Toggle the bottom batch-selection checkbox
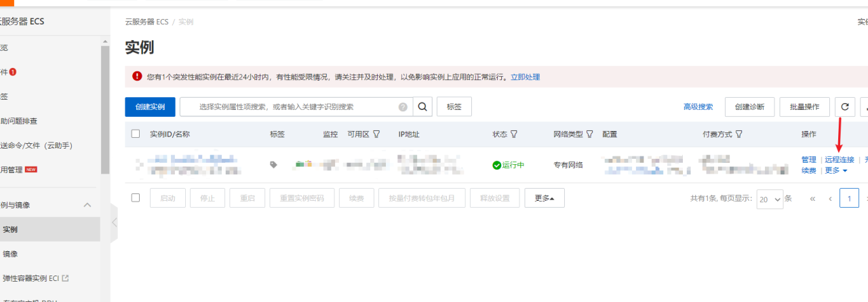 click(136, 197)
